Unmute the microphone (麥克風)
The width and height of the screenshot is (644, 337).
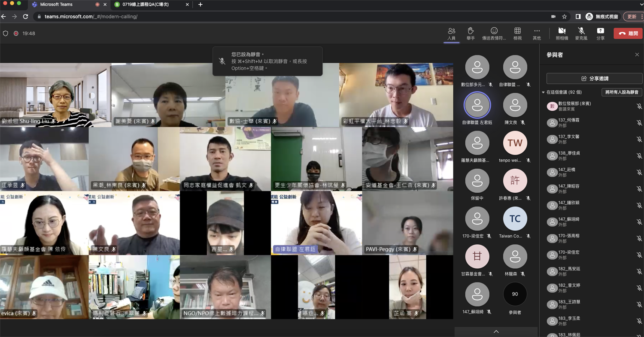pos(581,31)
